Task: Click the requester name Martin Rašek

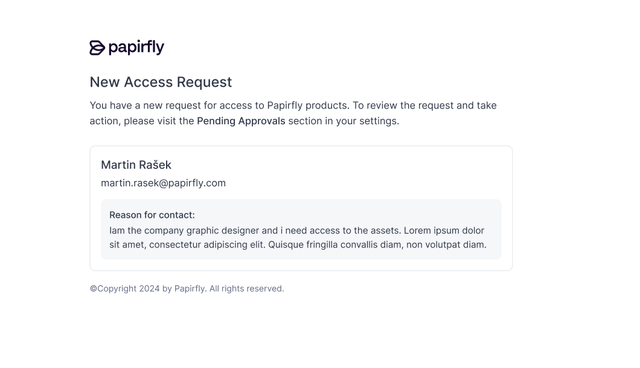Action: pos(136,165)
